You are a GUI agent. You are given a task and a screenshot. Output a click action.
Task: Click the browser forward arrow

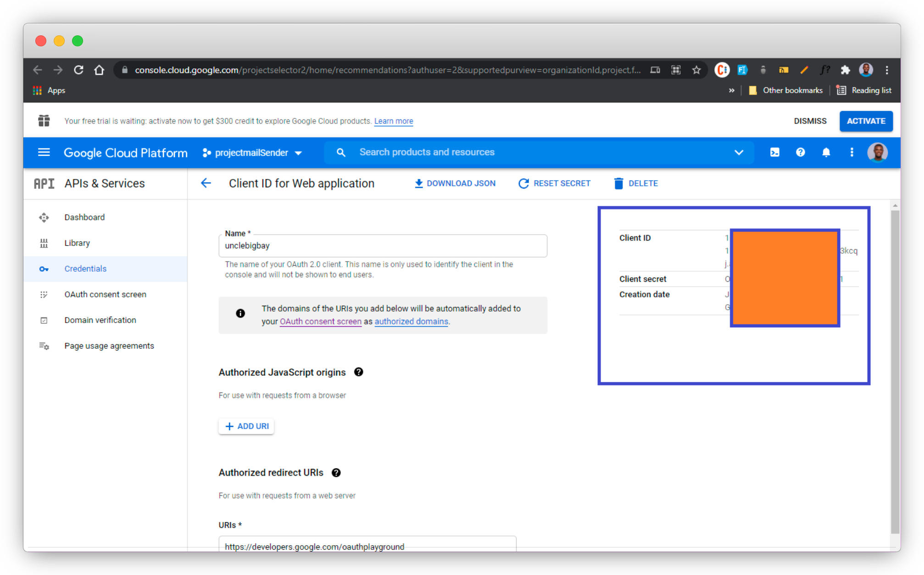58,70
